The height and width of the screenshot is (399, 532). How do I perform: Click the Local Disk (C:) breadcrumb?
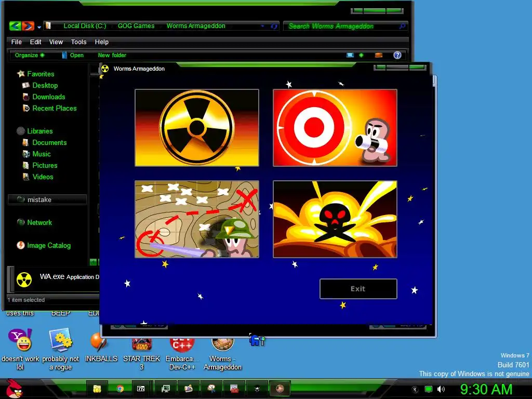(x=85, y=26)
